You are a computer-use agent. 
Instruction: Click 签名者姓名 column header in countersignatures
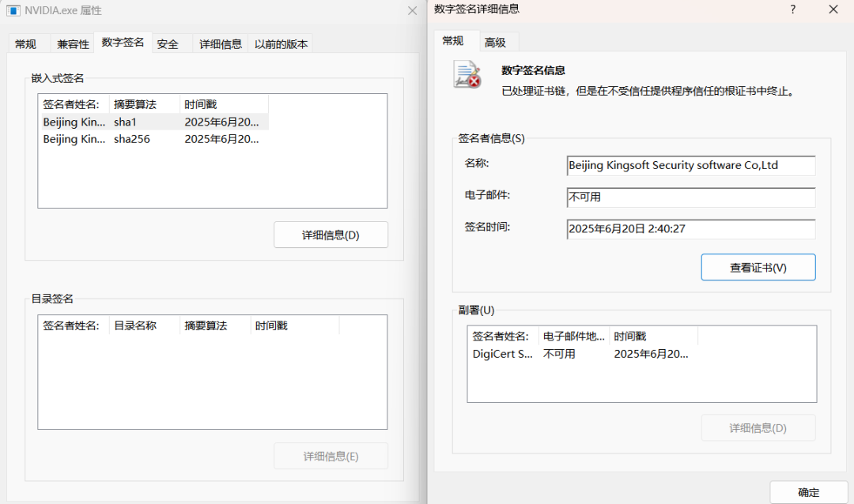tap(503, 337)
